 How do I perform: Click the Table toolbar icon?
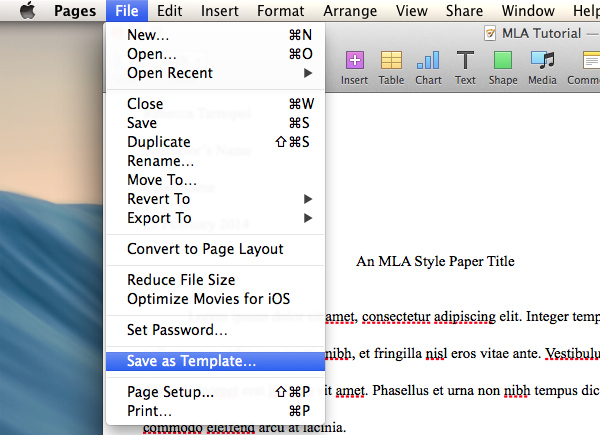391,66
